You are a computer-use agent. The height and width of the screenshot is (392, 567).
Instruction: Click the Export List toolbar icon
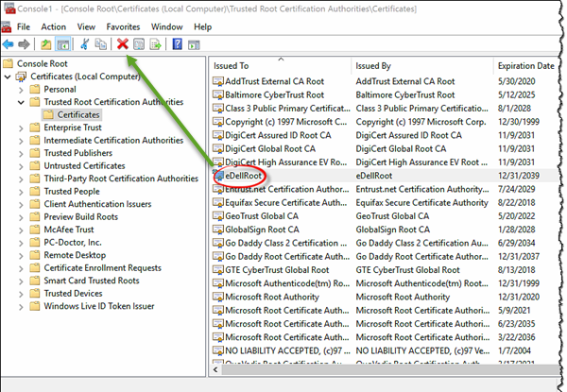[x=156, y=44]
